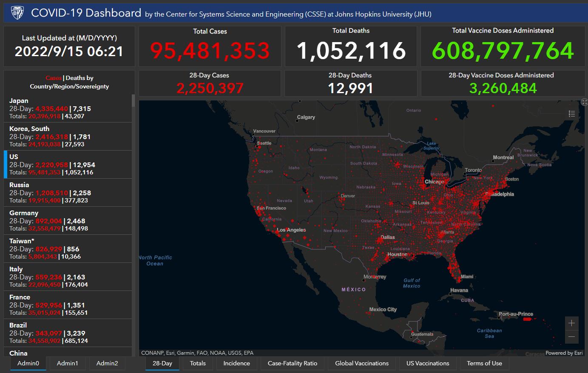Viewport: 588px width, 373px height.
Task: Select the 28-Day map tab
Action: pyautogui.click(x=162, y=363)
